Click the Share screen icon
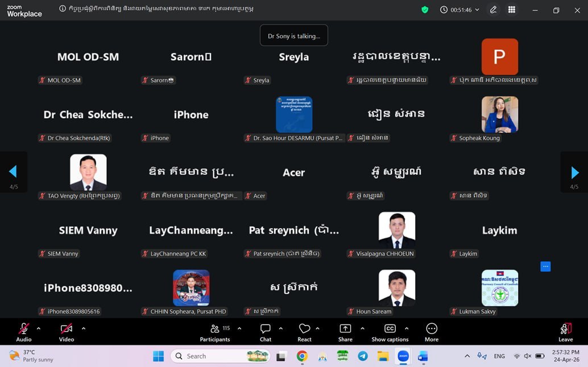Screen dimensions: 588x367 (345, 329)
